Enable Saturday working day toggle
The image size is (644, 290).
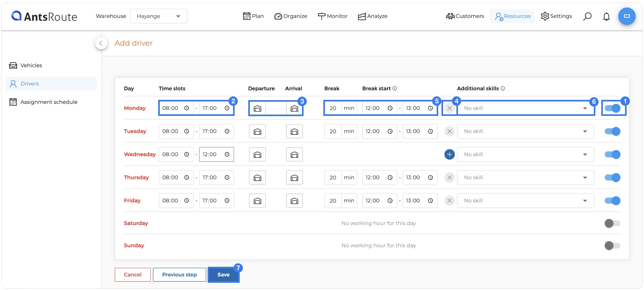[612, 223]
